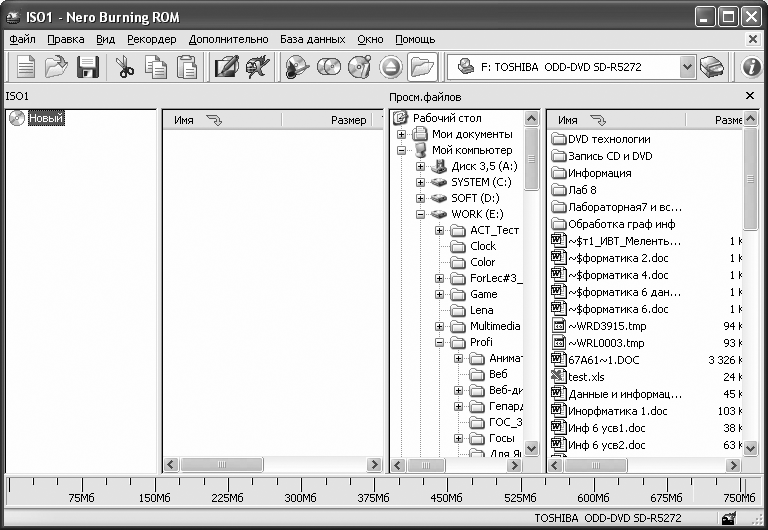The image size is (768, 530).
Task: Click the Copy disc icon
Action: pyautogui.click(x=329, y=67)
